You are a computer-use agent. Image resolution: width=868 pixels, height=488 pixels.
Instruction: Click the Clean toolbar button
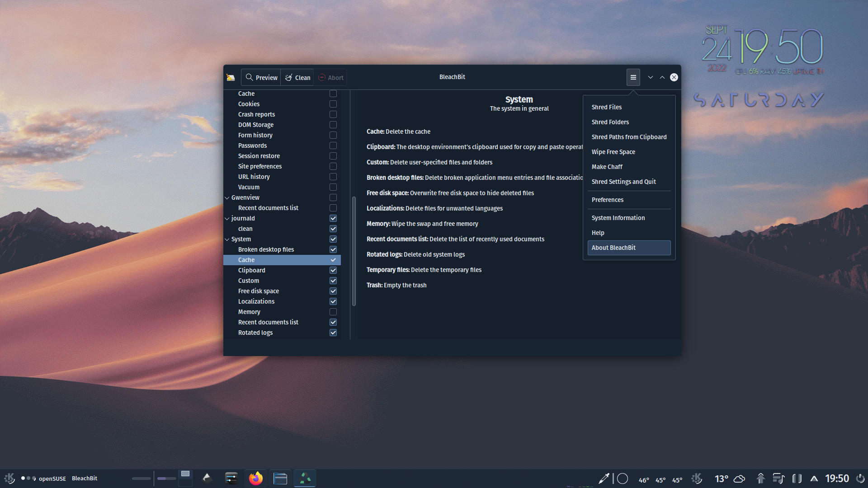pyautogui.click(x=297, y=78)
